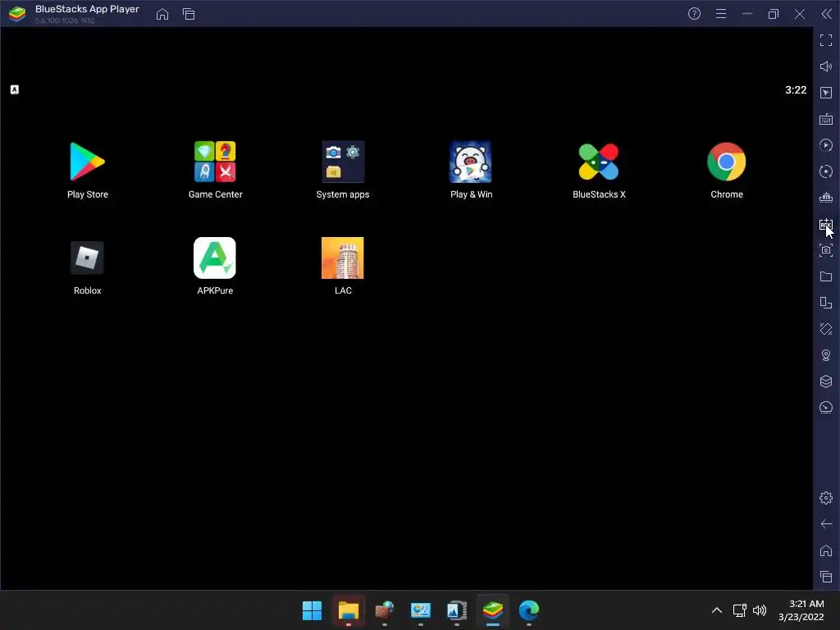840x630 pixels.
Task: Launch Game Center
Action: tap(215, 162)
